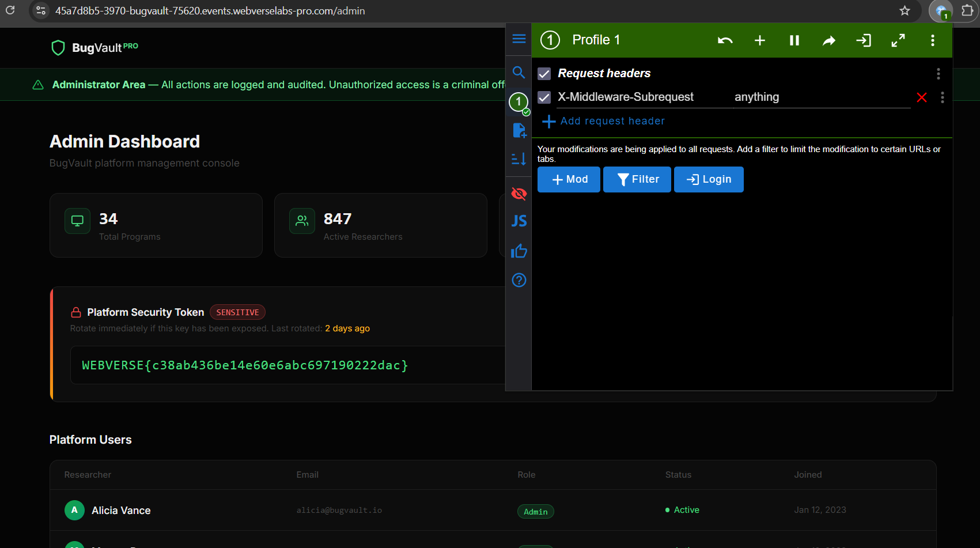Click the thumbs-up rating icon

click(x=519, y=251)
